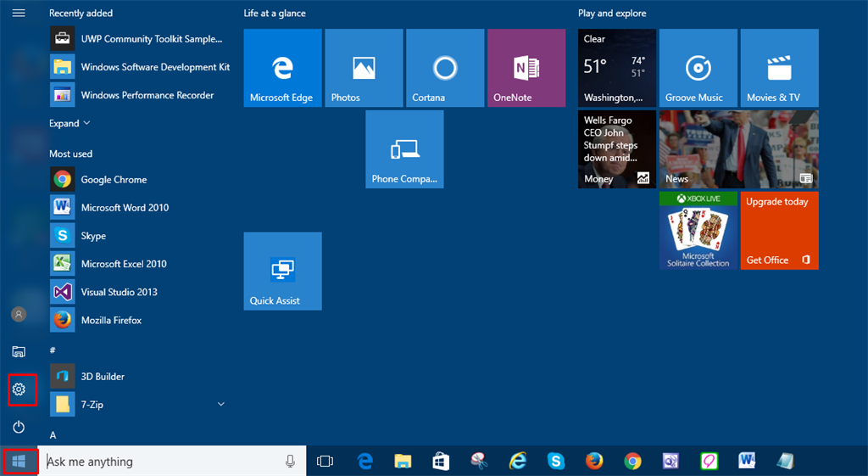Open Google Chrome from Most used

pyautogui.click(x=114, y=180)
